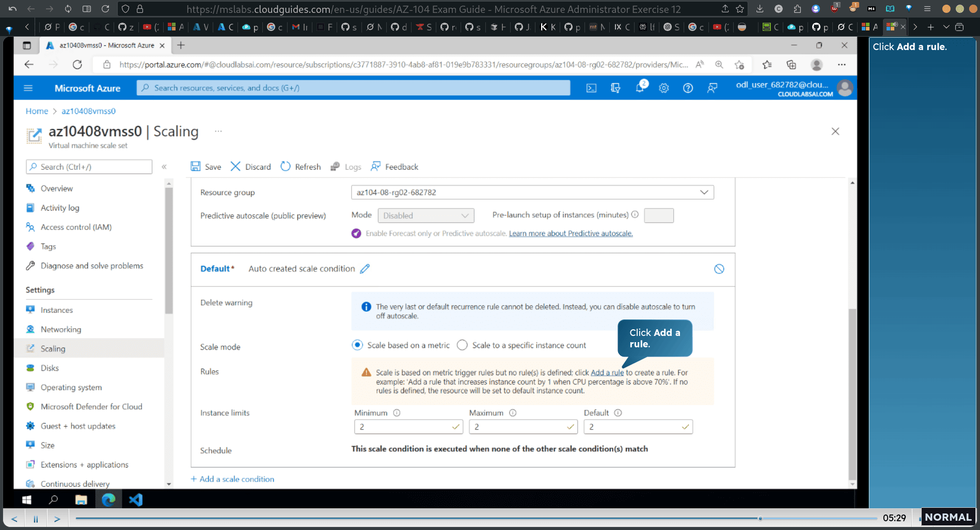Open the Azure portal hamburger menu
Screen dimensions: 980x530
coord(28,88)
